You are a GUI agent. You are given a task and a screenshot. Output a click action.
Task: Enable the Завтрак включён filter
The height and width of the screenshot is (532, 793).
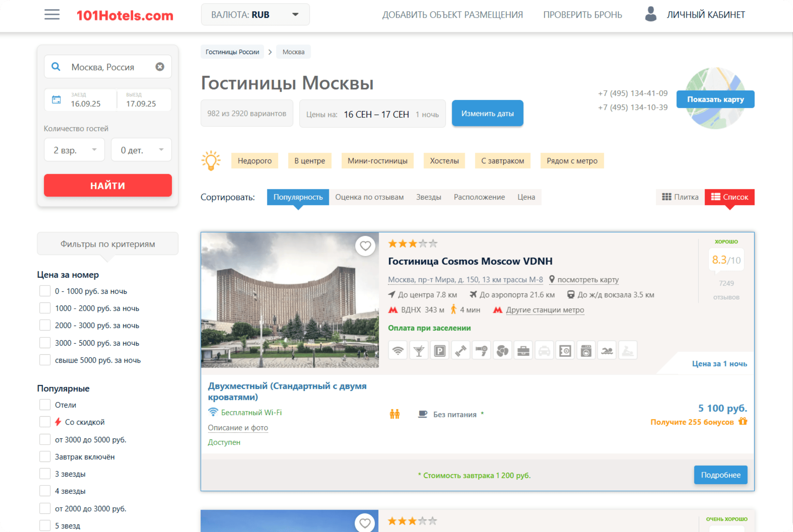(45, 457)
